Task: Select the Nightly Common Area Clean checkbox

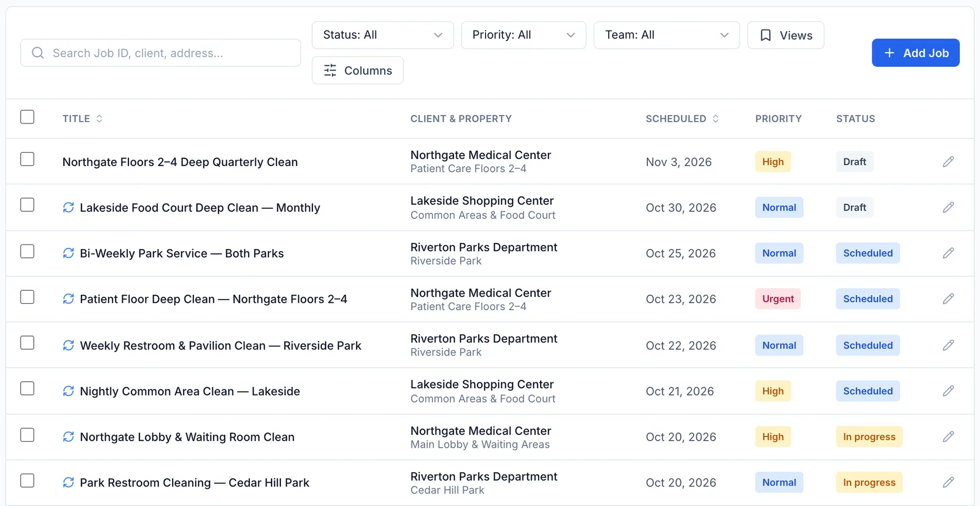Action: 27,388
